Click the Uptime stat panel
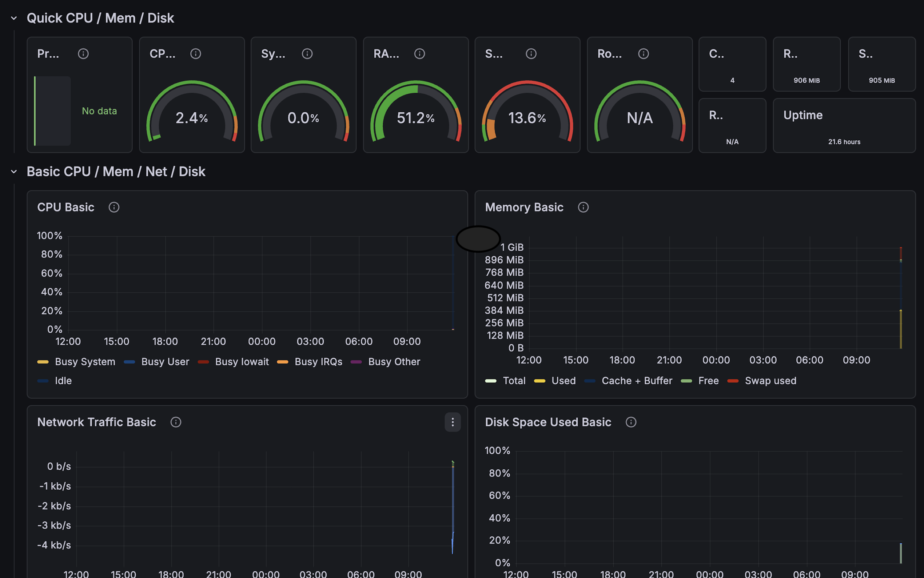 pos(844,126)
